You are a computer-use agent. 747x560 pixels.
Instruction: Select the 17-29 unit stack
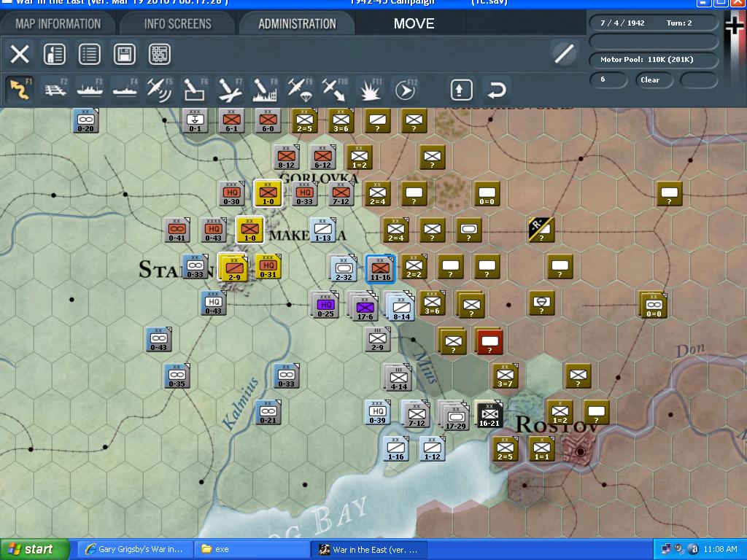[x=454, y=416]
